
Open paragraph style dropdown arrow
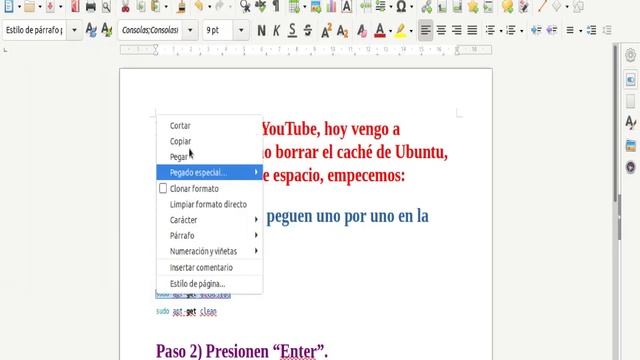pos(74,30)
